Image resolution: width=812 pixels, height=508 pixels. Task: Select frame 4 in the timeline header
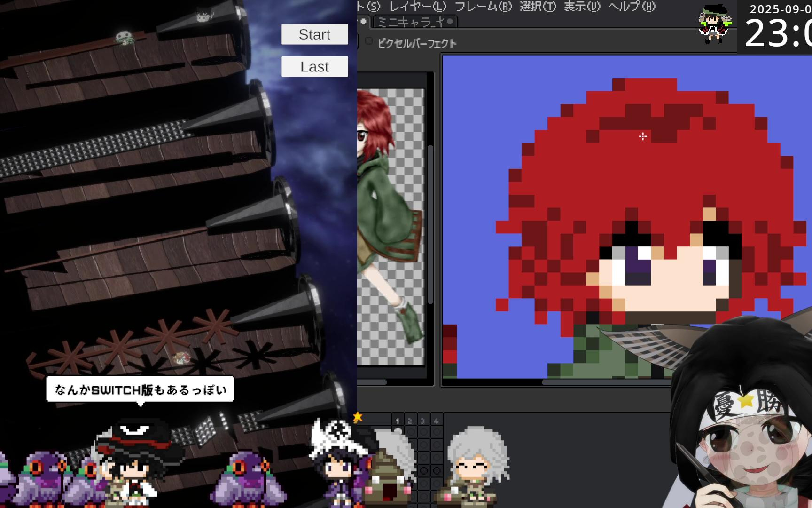point(436,420)
